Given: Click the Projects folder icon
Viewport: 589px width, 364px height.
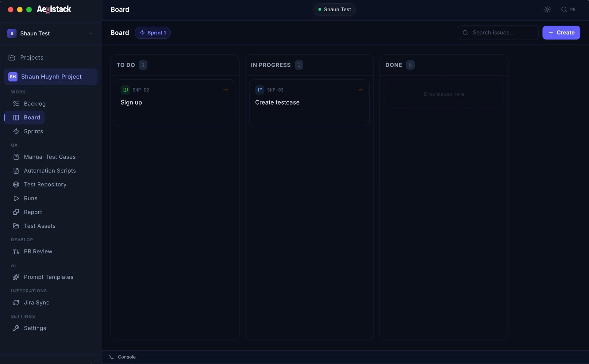Looking at the screenshot, I should point(12,58).
